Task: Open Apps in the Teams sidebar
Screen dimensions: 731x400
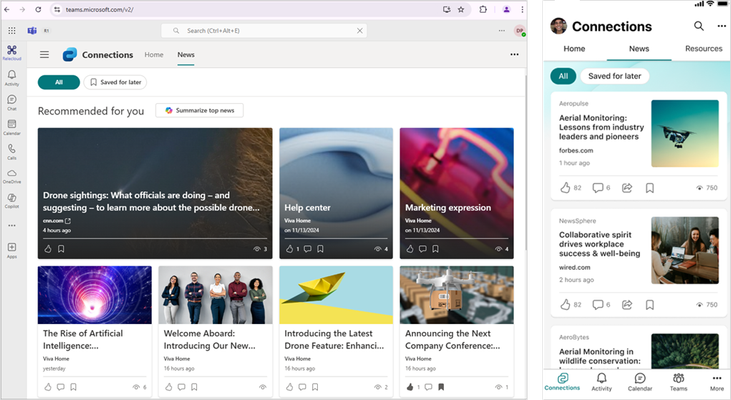Action: [x=12, y=250]
